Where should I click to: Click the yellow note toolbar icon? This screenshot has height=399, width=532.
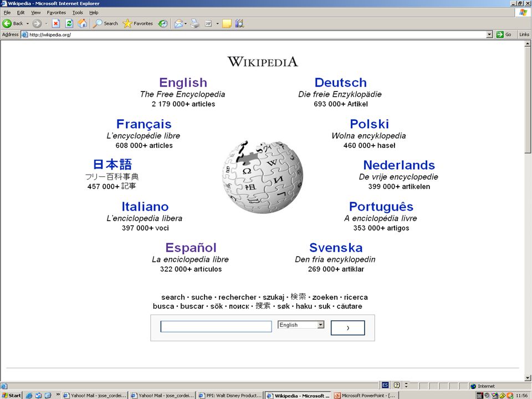pos(227,23)
